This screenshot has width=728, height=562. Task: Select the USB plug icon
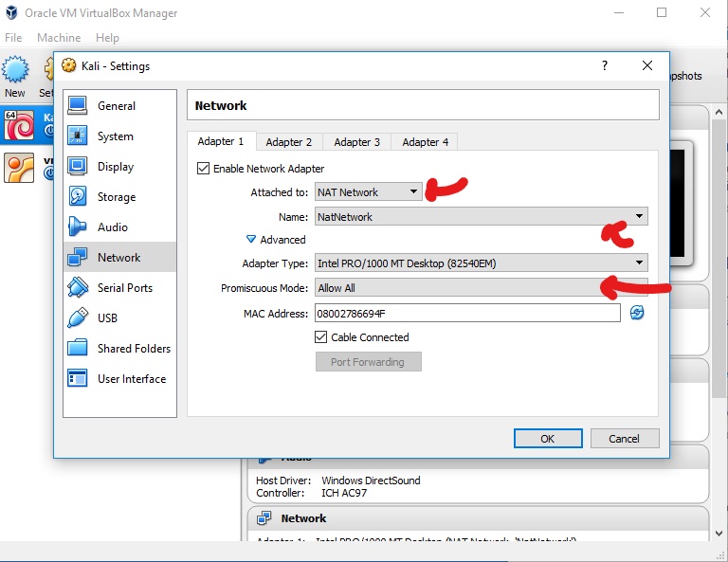click(77, 317)
